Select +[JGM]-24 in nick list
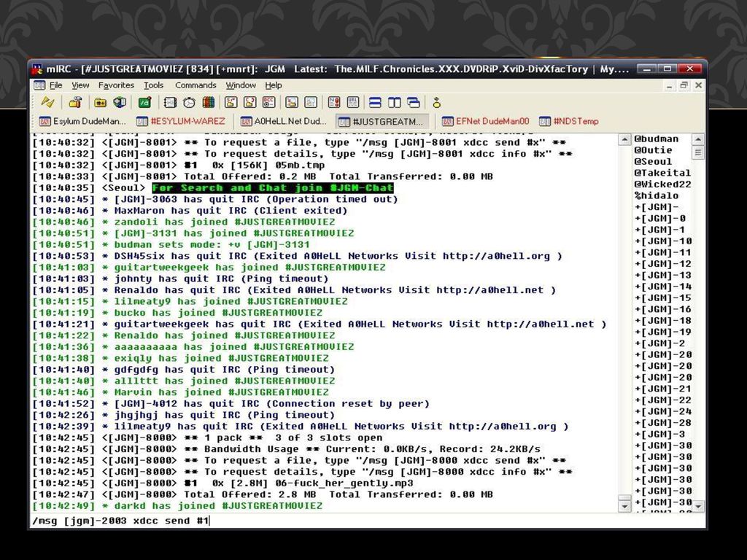The width and height of the screenshot is (747, 560). (662, 411)
